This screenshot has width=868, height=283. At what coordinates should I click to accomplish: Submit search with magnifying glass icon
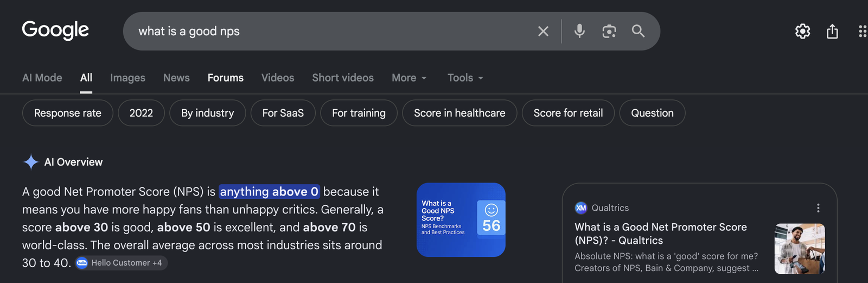pos(639,31)
